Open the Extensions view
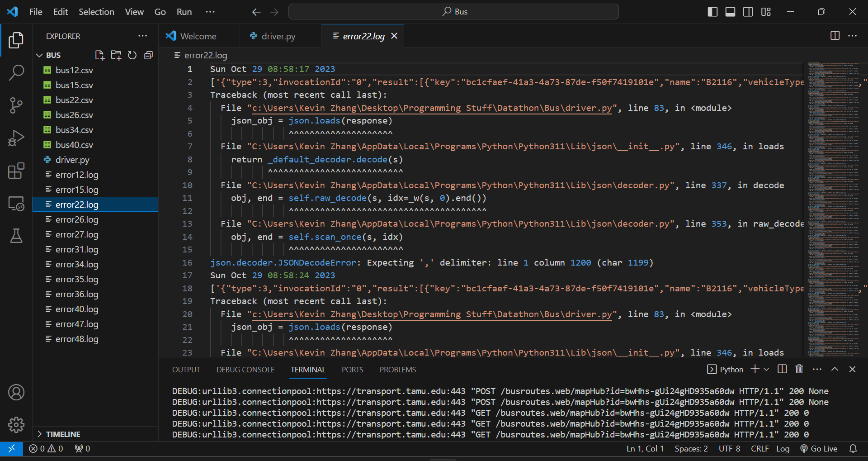Viewport: 868px width, 461px height. coord(16,171)
